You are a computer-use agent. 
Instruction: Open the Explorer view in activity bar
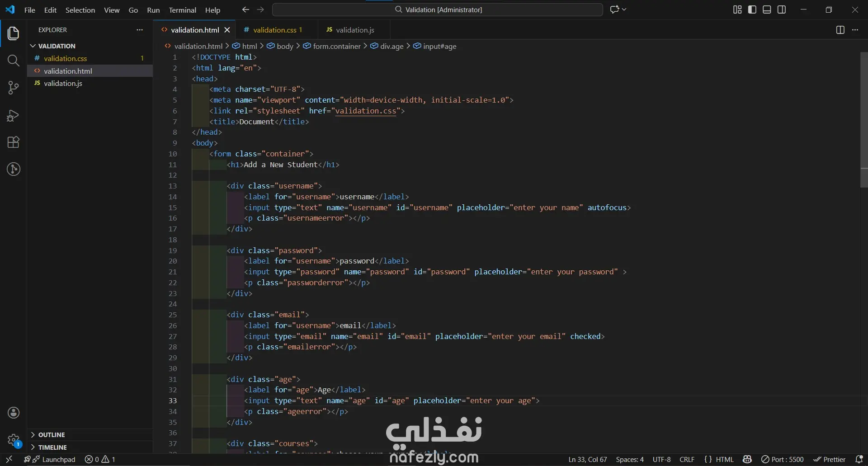coord(14,33)
